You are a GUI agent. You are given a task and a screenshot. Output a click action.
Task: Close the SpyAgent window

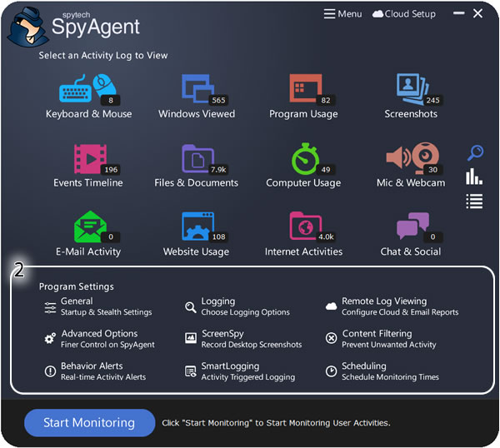[x=478, y=13]
